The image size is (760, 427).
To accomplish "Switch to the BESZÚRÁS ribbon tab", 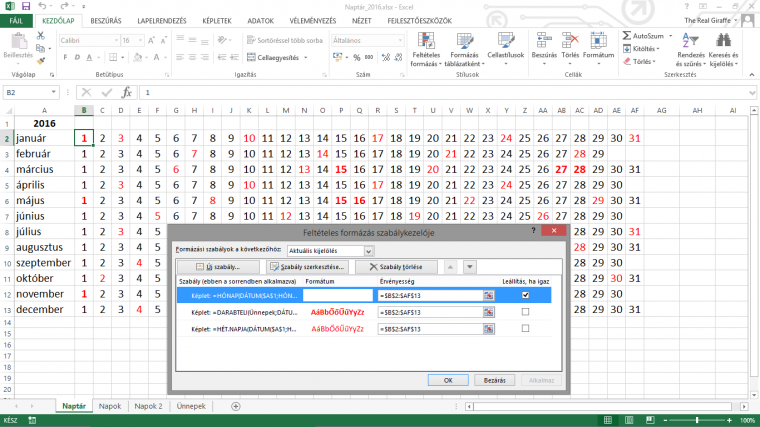I will point(106,21).
